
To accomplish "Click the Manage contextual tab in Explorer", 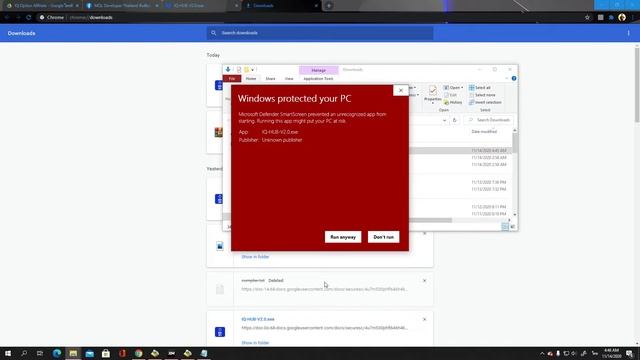I will coord(318,70).
